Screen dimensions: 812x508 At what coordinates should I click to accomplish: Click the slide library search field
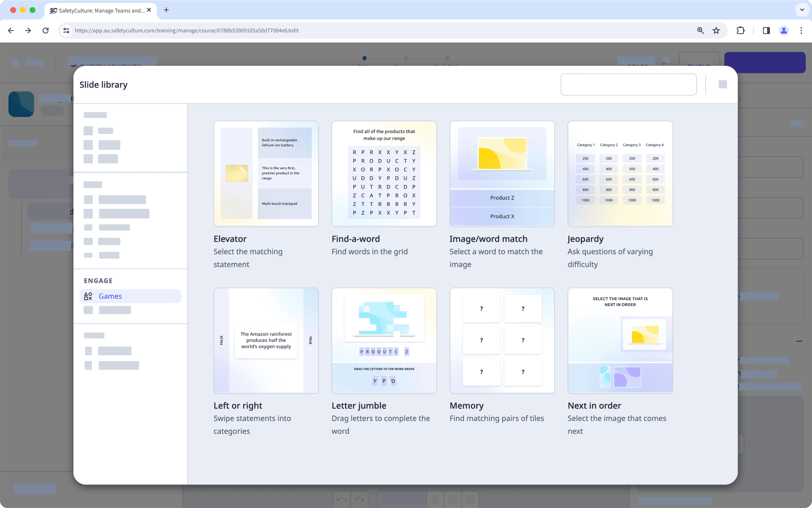click(628, 84)
